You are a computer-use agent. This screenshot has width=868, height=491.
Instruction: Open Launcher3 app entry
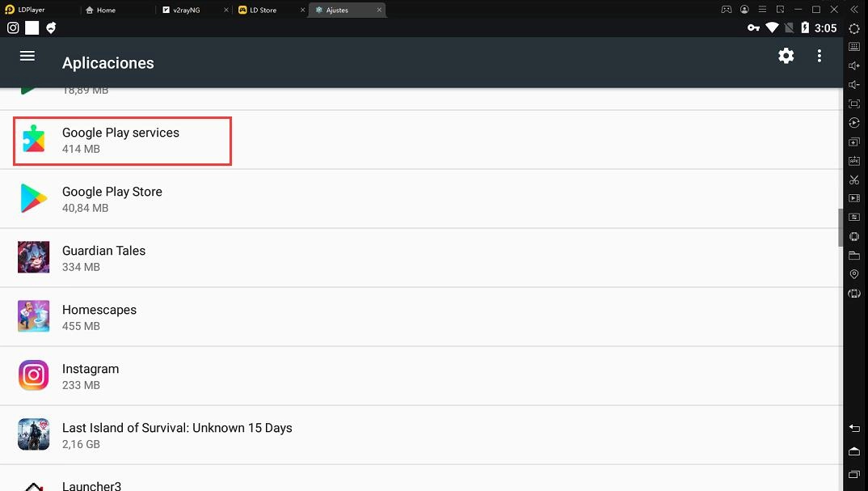[x=421, y=478]
